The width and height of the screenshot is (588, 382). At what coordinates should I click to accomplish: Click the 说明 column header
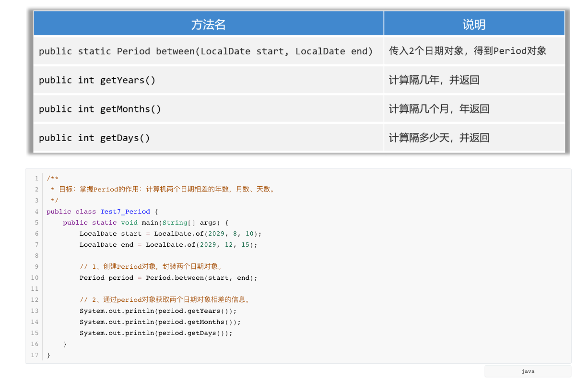pyautogui.click(x=474, y=24)
